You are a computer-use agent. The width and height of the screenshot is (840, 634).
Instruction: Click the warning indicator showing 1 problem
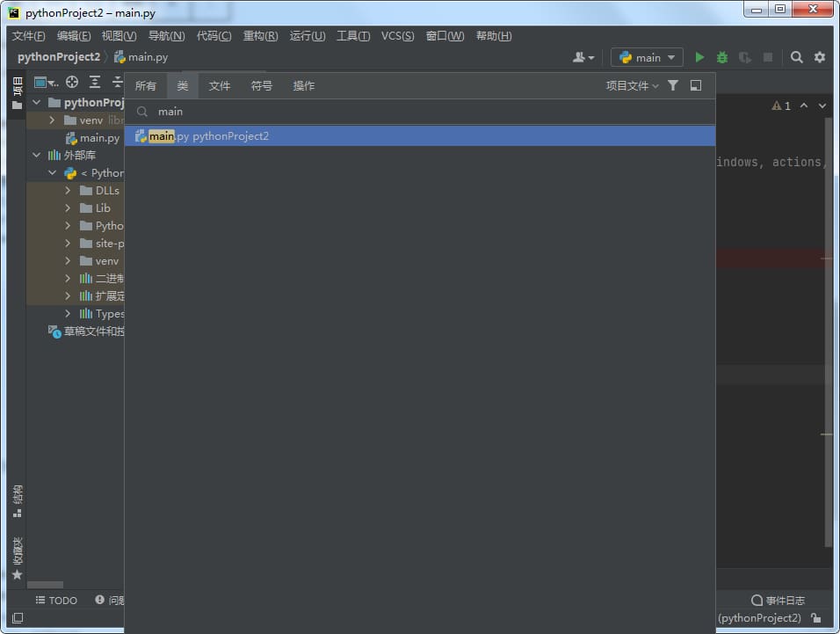(781, 106)
